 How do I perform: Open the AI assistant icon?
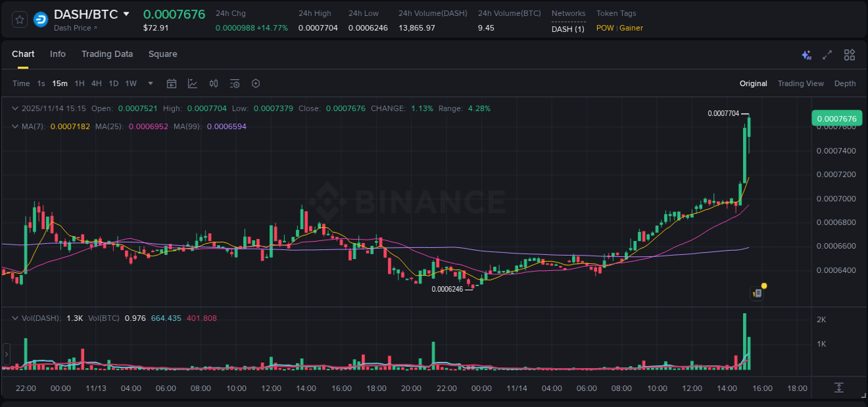click(806, 54)
